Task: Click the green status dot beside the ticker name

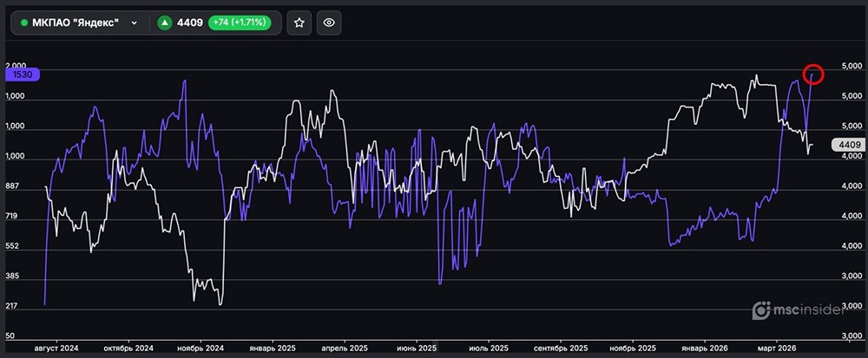Action: coord(24,23)
